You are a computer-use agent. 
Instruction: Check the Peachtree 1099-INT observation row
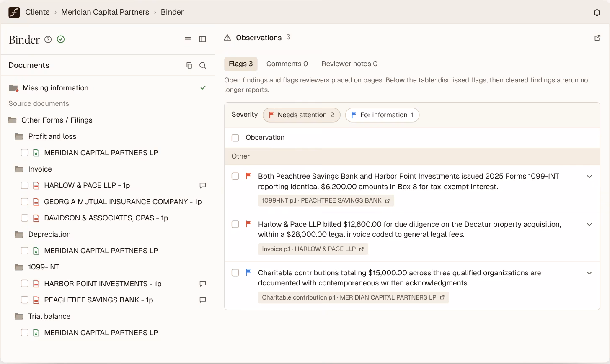coord(235,176)
